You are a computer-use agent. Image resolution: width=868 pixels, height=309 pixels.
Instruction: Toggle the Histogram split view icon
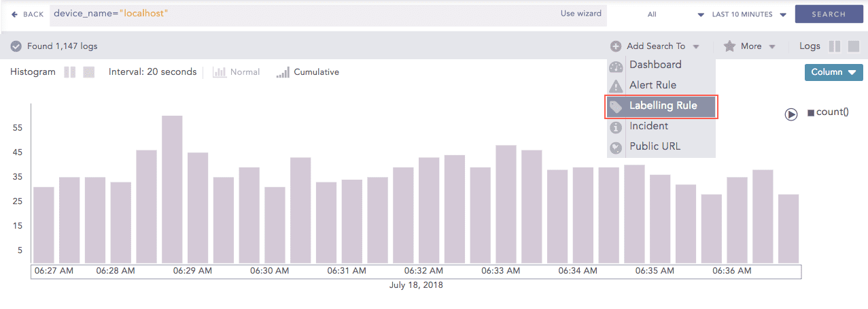click(x=69, y=72)
